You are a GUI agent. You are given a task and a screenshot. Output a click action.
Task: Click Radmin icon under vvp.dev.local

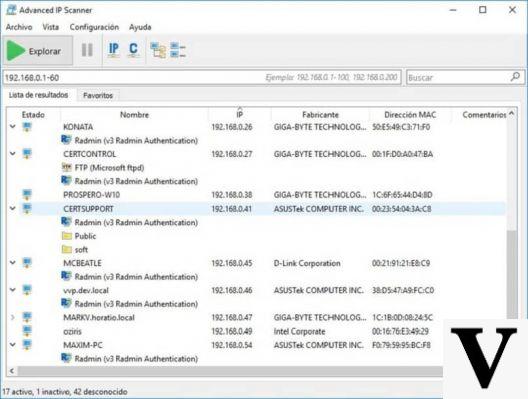[x=66, y=303]
